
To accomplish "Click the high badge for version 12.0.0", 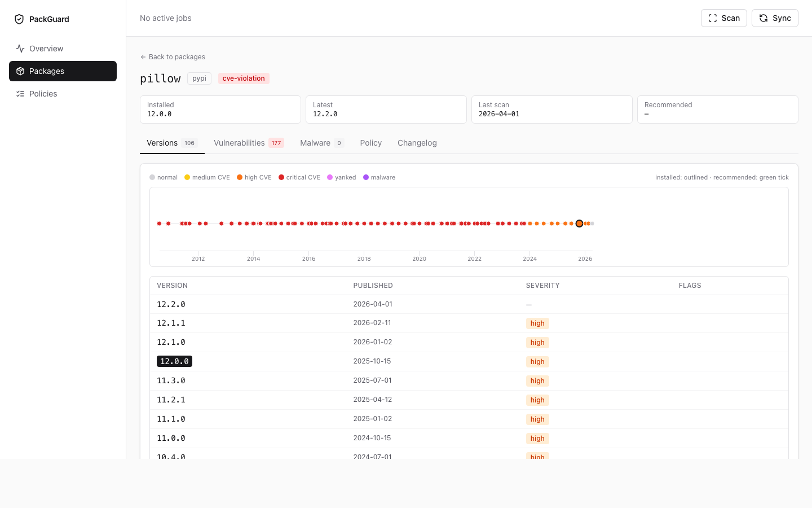I will (x=537, y=362).
